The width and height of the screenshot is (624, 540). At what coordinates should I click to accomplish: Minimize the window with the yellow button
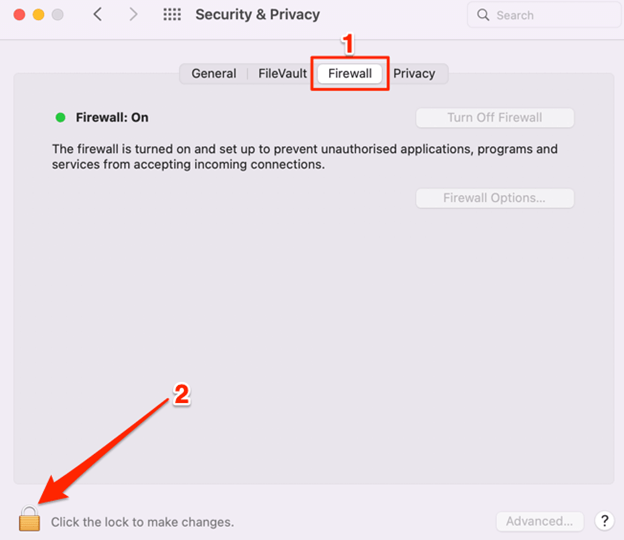tap(38, 15)
